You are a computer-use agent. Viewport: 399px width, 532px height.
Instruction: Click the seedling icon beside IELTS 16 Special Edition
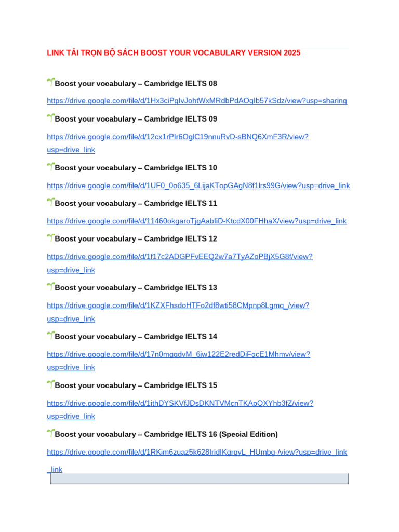[x=50, y=433]
